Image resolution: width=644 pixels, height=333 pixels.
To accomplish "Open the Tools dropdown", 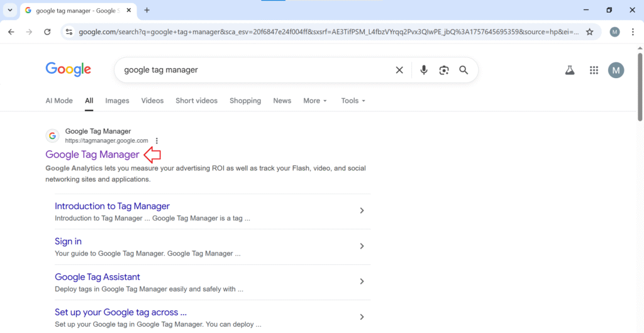I will 353,101.
